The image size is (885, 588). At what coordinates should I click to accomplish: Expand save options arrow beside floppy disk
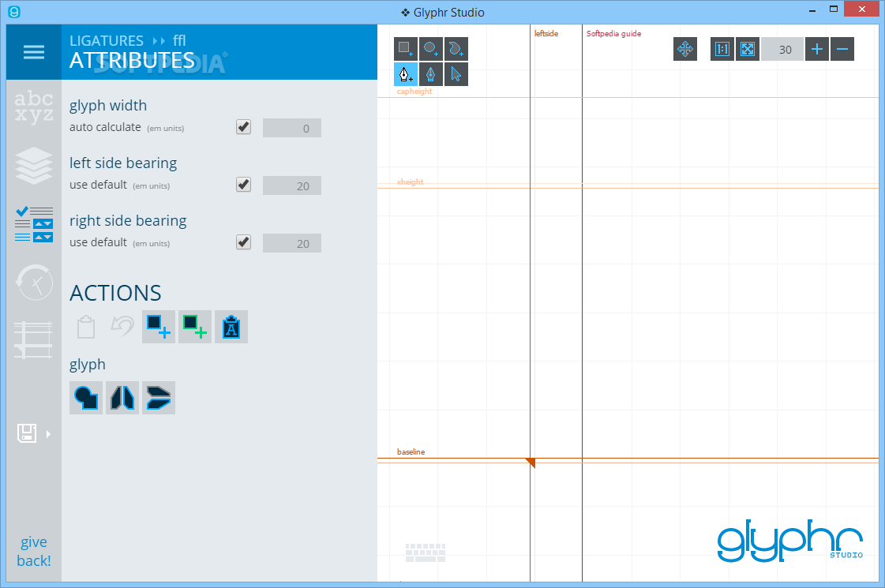point(48,434)
